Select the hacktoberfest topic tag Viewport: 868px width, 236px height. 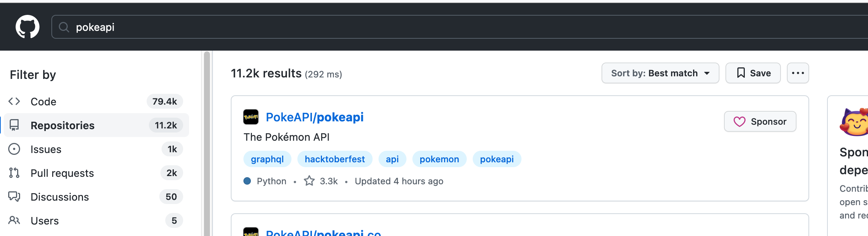pyautogui.click(x=335, y=159)
